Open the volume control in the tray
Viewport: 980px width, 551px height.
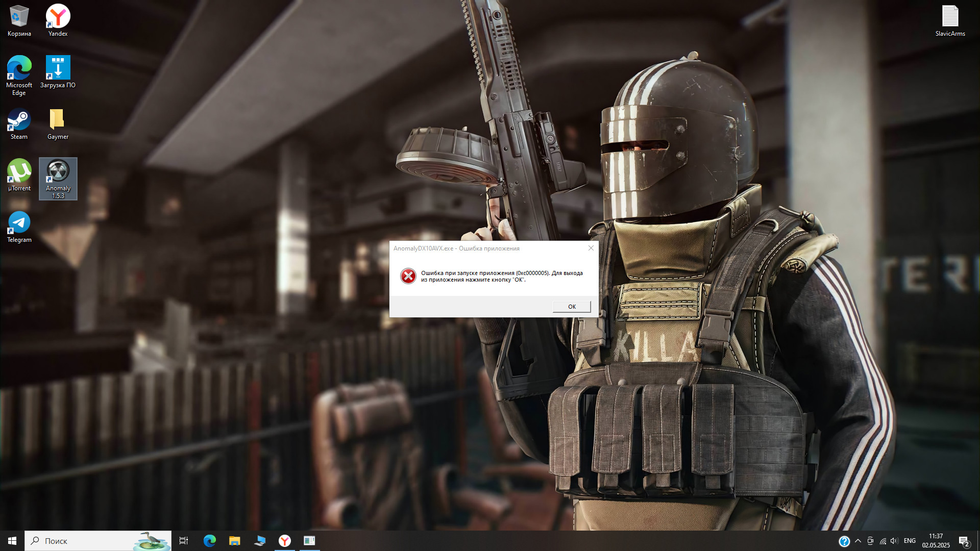pos(894,541)
